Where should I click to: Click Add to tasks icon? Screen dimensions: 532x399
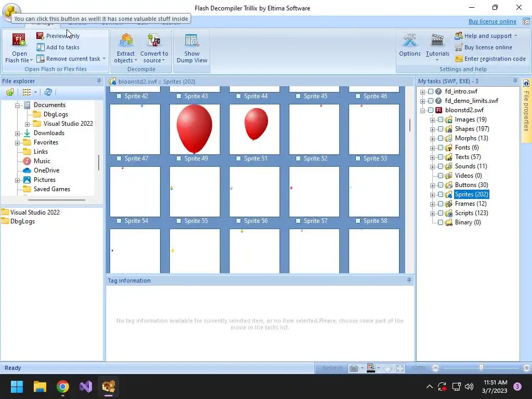41,47
